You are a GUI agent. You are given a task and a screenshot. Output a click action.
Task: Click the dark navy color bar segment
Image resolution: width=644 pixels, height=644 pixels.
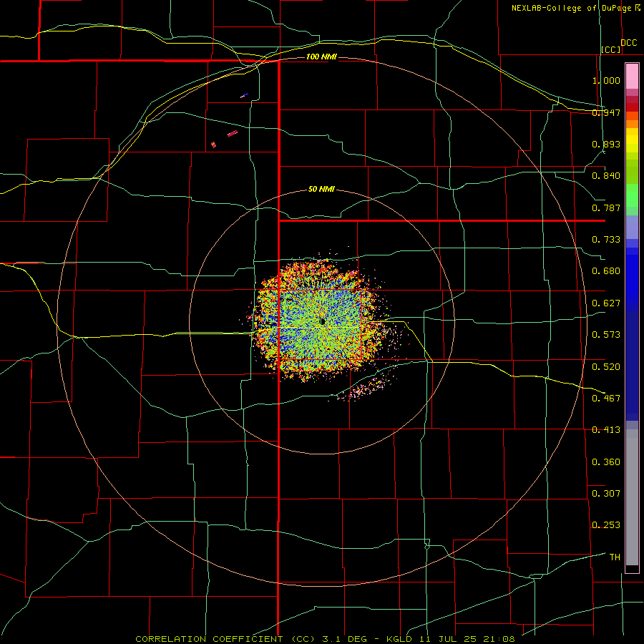(632, 366)
